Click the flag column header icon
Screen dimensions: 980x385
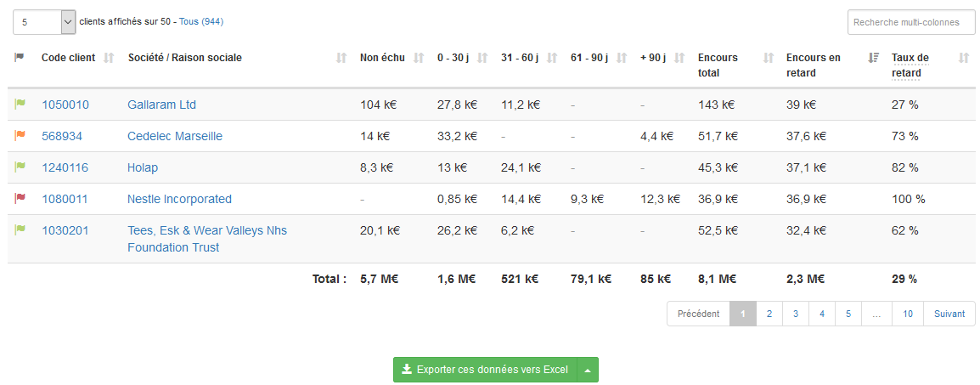20,58
